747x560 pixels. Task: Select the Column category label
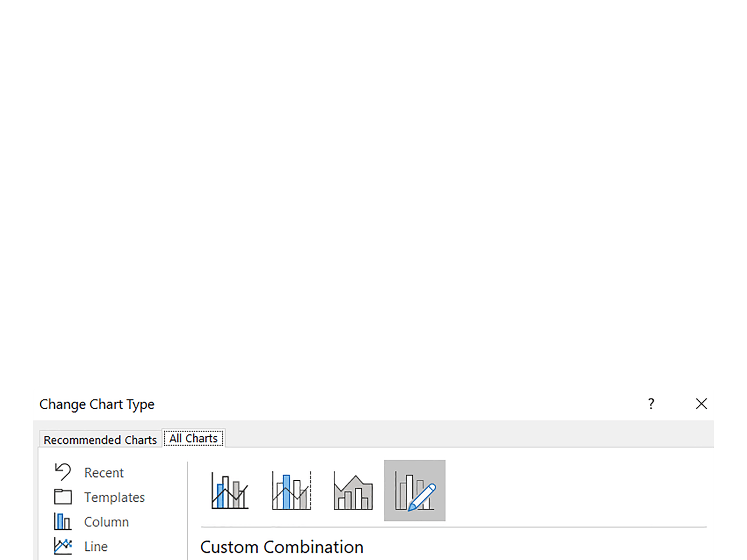106,522
